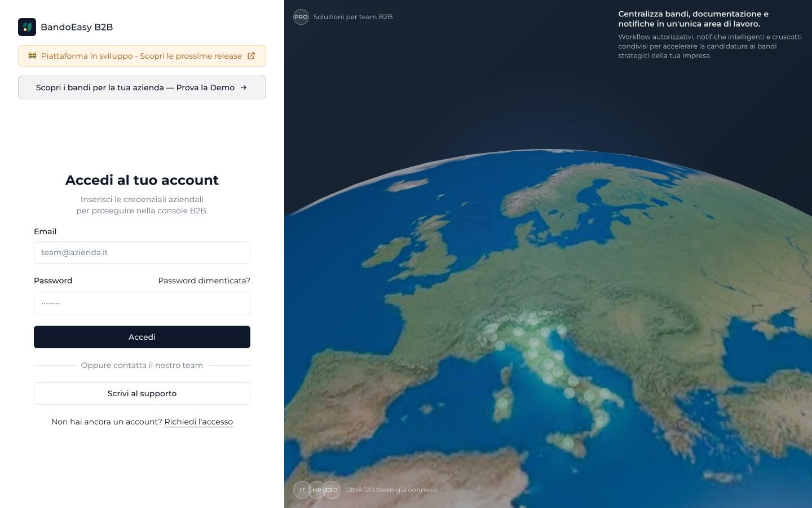Click the construction icon in the banner
The height and width of the screenshot is (508, 812).
[32, 55]
